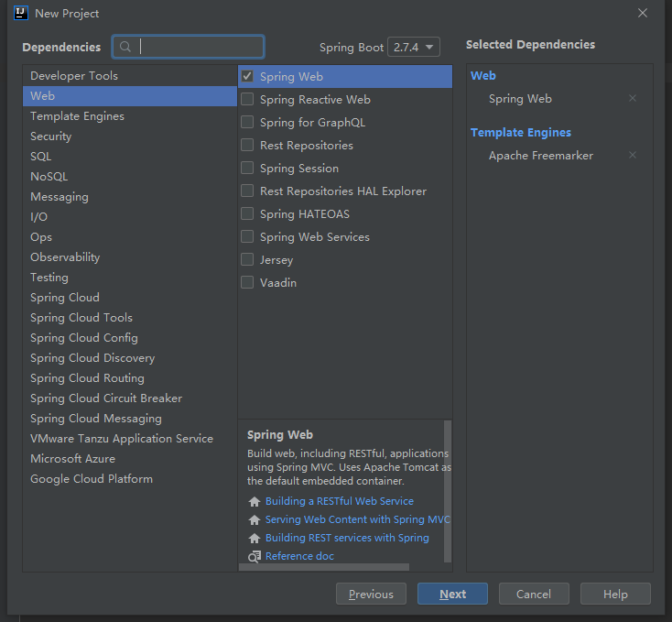Screen dimensions: 672x622
Task: Click Apache Freemarker in selected dependencies
Action: 541,155
